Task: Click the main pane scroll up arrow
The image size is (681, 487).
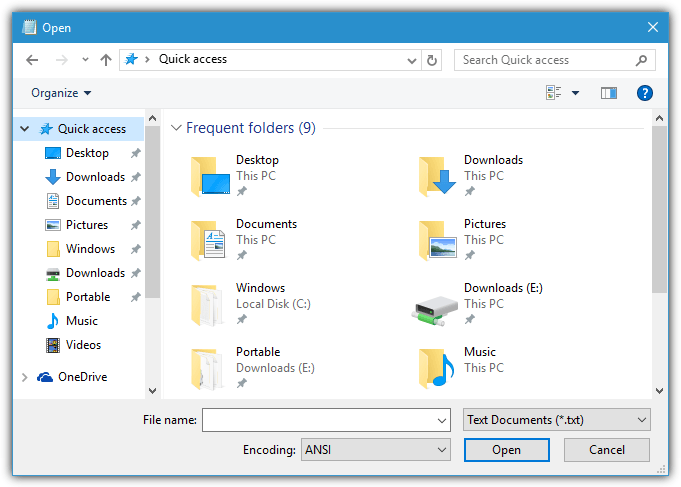Action: pos(659,118)
